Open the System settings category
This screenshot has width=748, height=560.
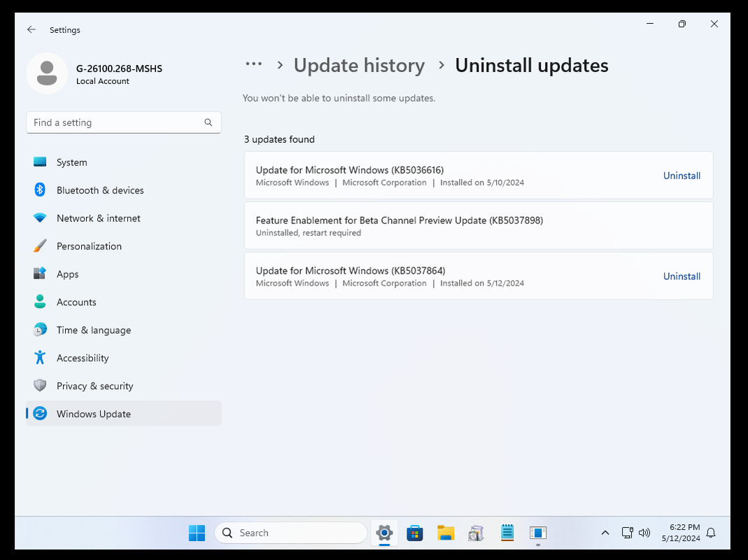pos(124,162)
